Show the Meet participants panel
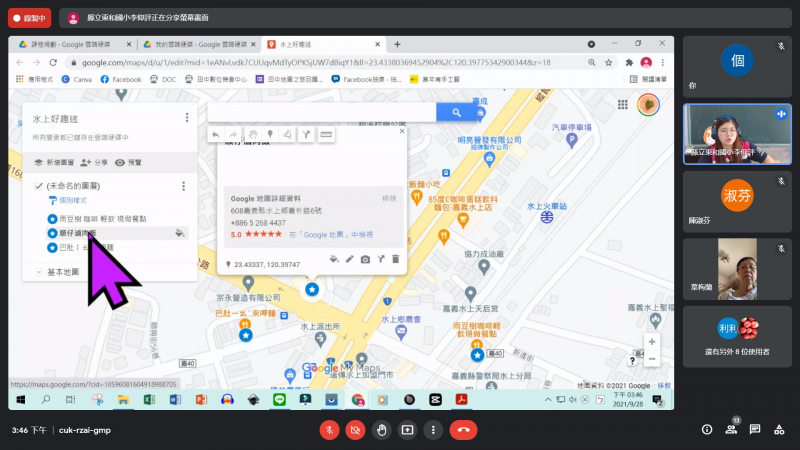The image size is (800, 450). pyautogui.click(x=731, y=430)
